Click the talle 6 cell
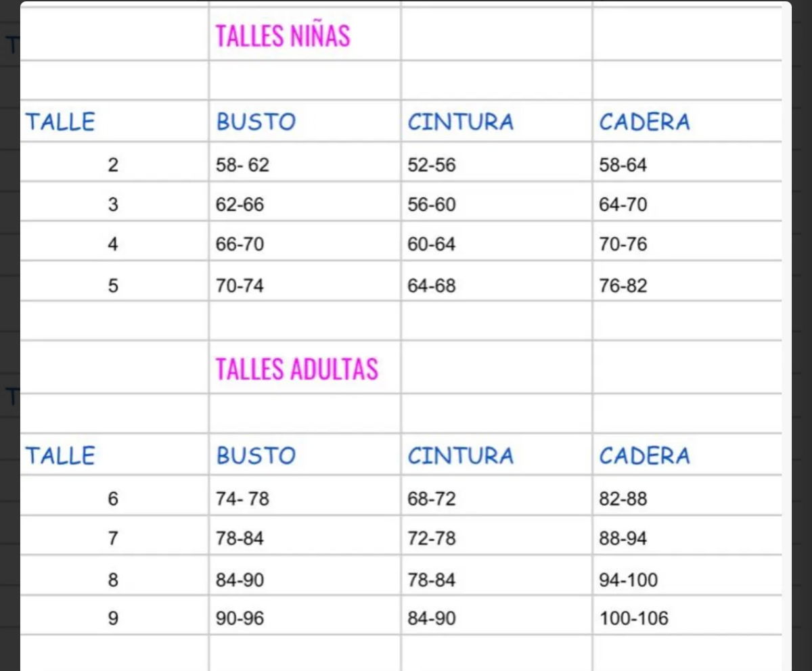 point(113,499)
